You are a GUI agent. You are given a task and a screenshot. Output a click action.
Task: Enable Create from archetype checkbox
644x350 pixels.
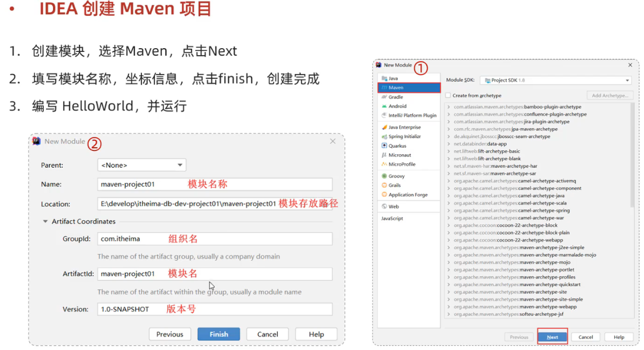click(448, 96)
